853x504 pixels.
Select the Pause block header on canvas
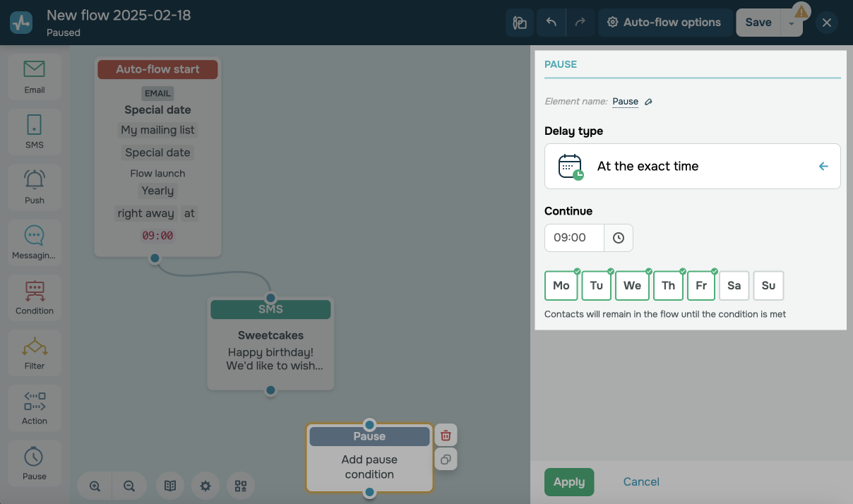(369, 436)
